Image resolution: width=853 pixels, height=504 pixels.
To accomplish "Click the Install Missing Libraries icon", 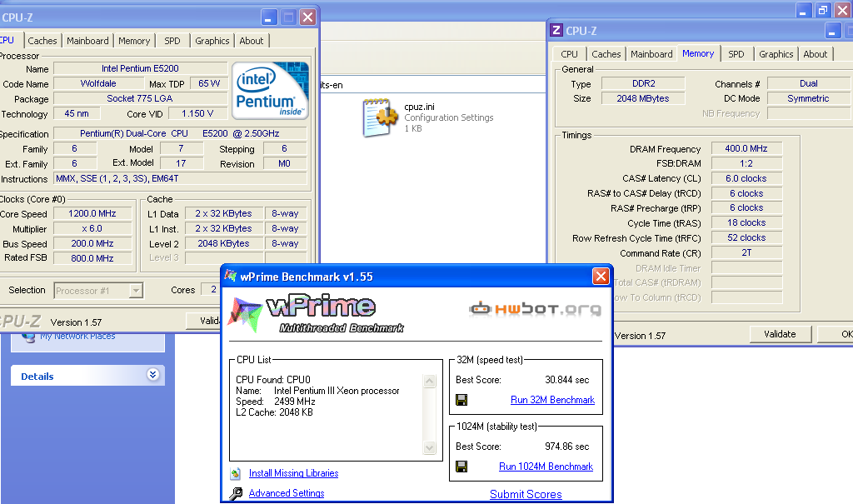I will [236, 473].
